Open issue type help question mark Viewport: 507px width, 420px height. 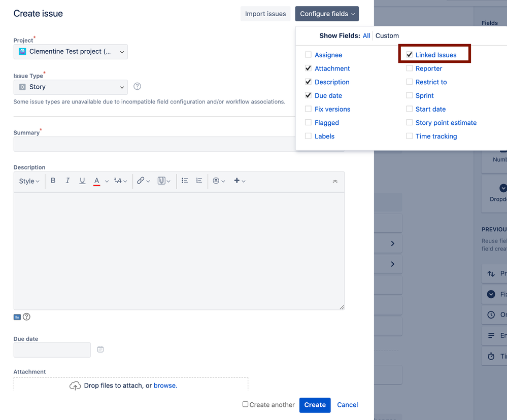pos(137,86)
